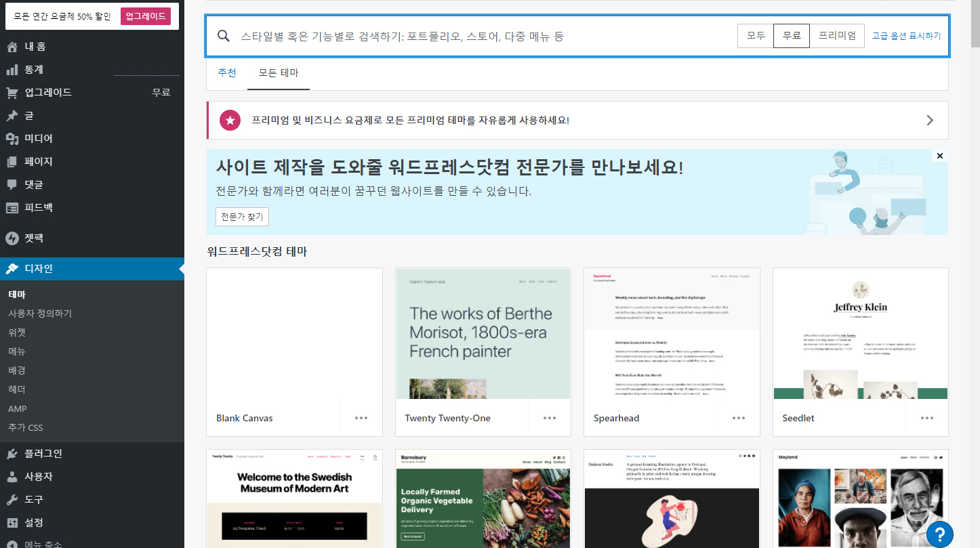Select the 모두 (All) filter

[756, 36]
